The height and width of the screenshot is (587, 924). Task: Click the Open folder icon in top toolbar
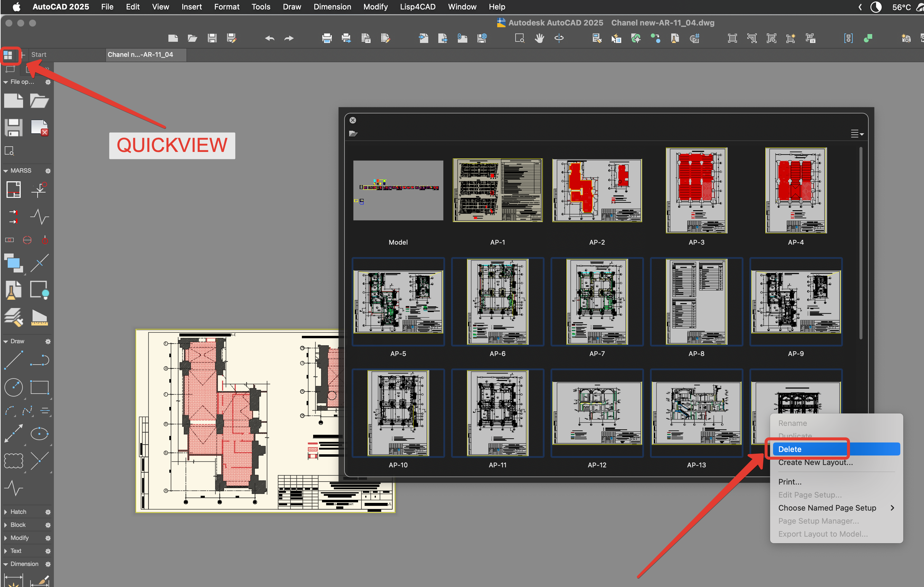pyautogui.click(x=192, y=38)
